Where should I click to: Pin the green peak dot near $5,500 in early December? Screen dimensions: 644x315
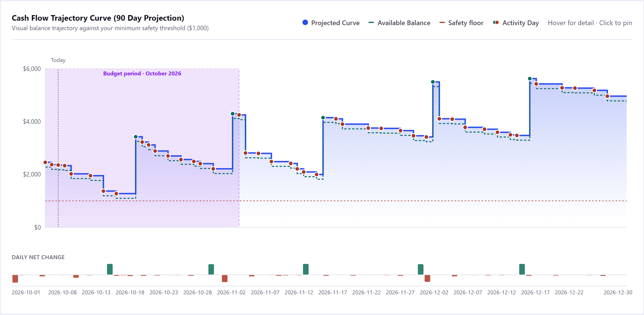click(433, 82)
